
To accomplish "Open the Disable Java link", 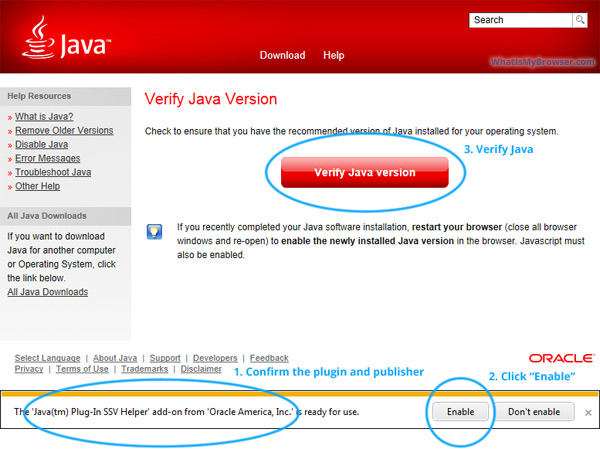I will (x=42, y=144).
